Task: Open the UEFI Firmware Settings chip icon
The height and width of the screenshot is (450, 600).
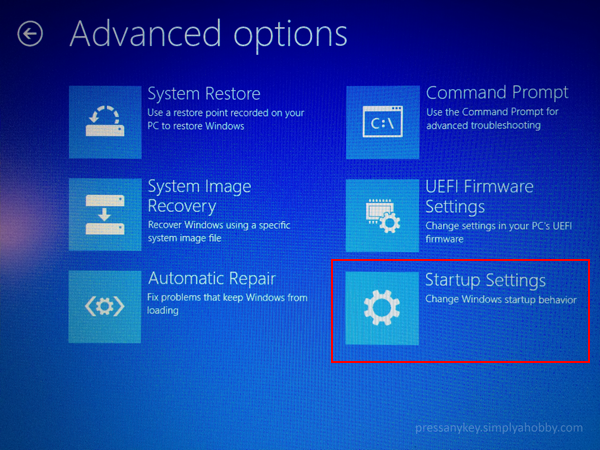Action: 383,215
